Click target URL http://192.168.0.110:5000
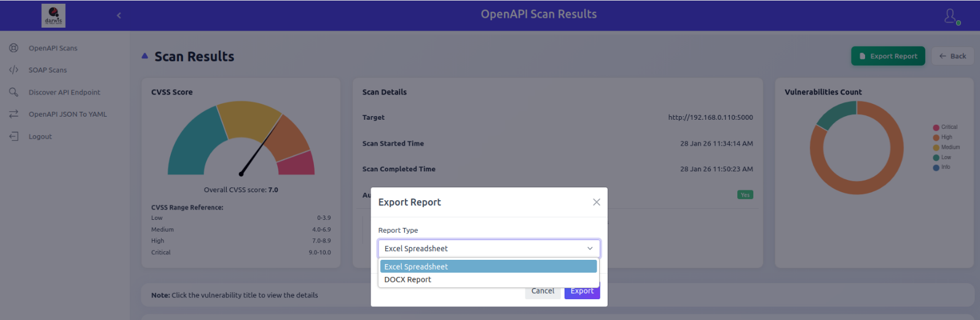The width and height of the screenshot is (980, 320). (x=710, y=117)
